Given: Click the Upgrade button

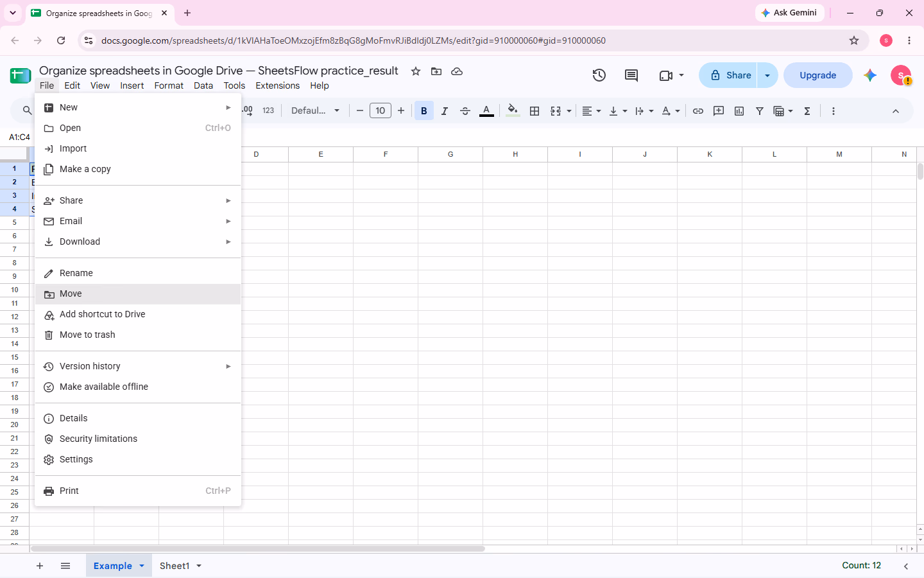Looking at the screenshot, I should pyautogui.click(x=818, y=75).
